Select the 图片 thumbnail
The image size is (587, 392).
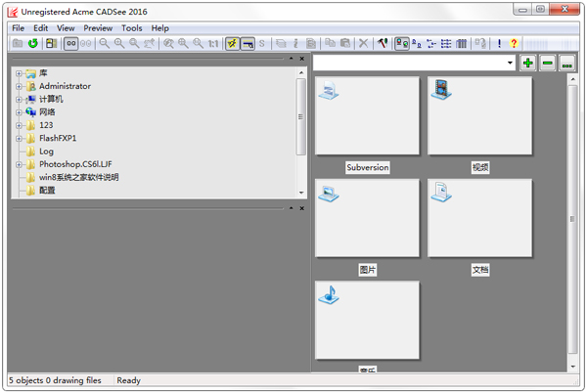pyautogui.click(x=367, y=218)
